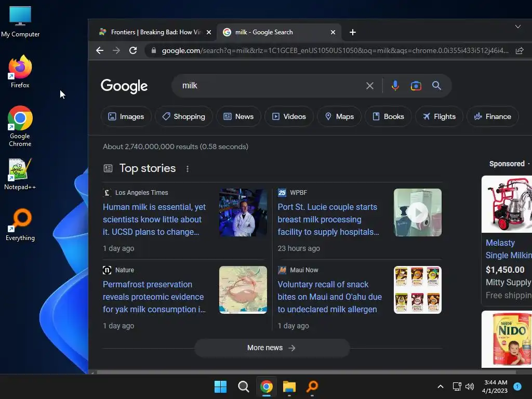The width and height of the screenshot is (532, 399).
Task: Open the tab search dropdown chevron
Action: 518,27
